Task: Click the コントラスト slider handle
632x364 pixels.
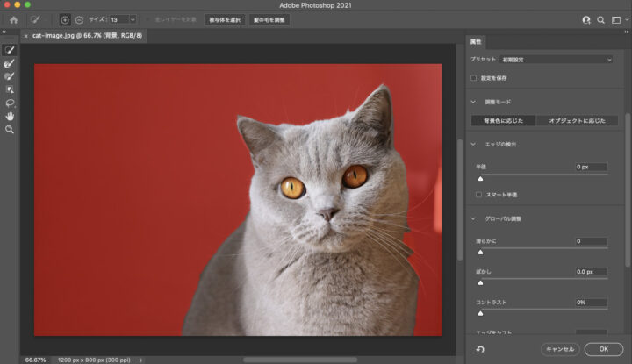Action: (480, 313)
